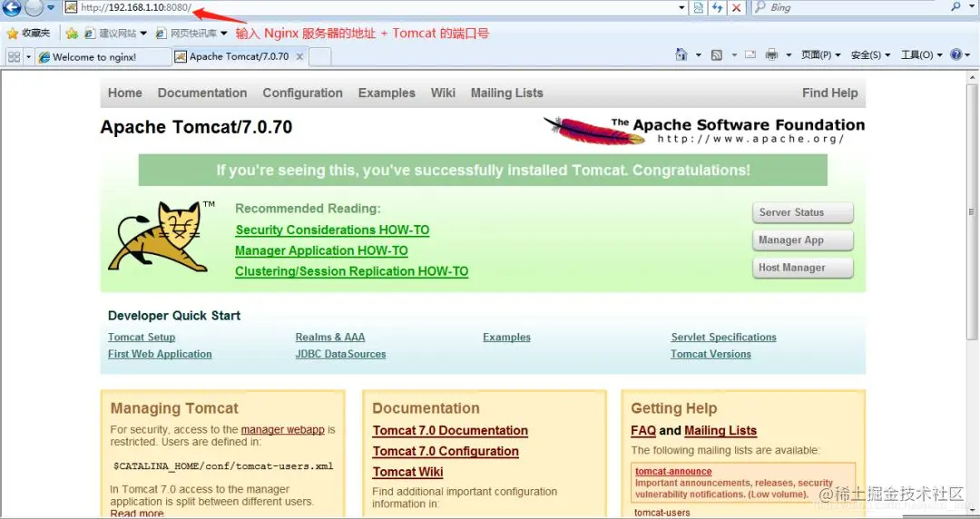
Task: Click the manager webapp link
Action: (282, 429)
